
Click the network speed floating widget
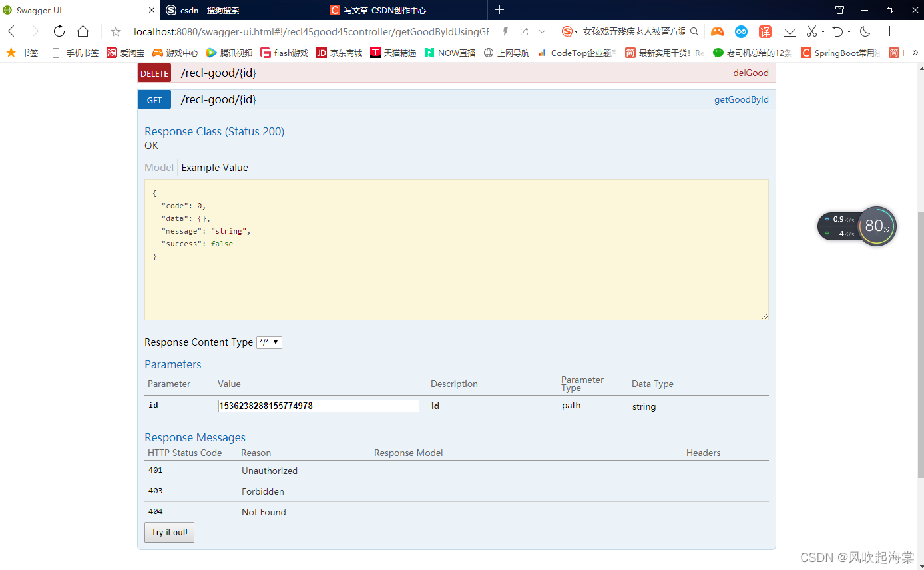[x=839, y=226]
